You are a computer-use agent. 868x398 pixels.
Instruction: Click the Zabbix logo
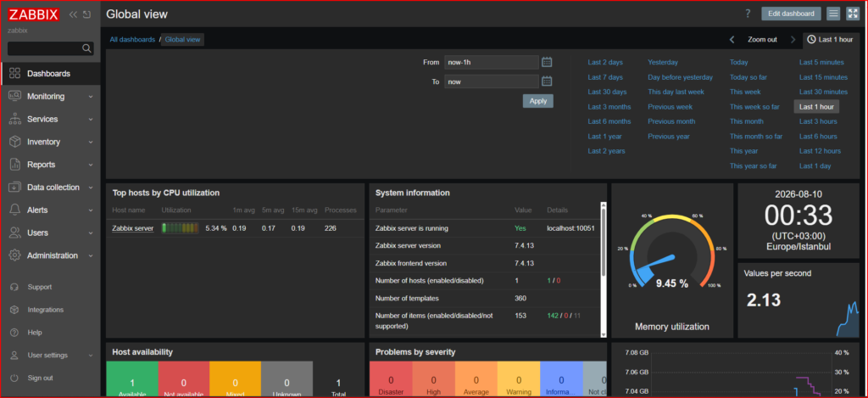click(x=34, y=14)
